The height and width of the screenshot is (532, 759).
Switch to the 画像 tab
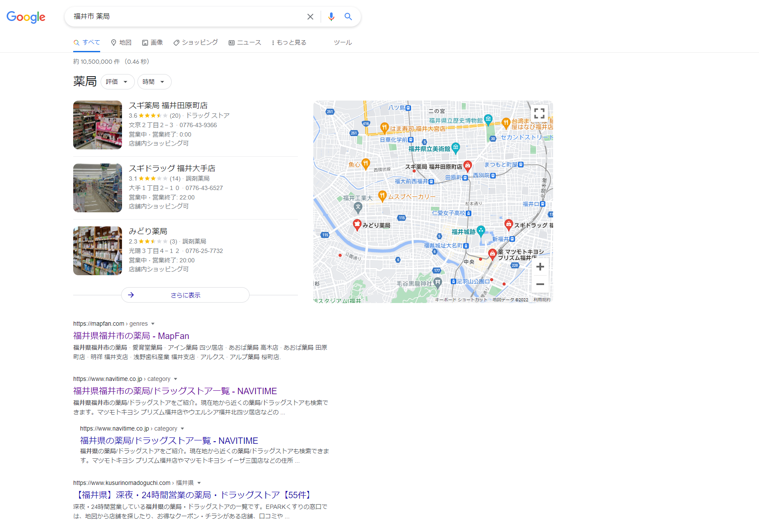point(152,42)
